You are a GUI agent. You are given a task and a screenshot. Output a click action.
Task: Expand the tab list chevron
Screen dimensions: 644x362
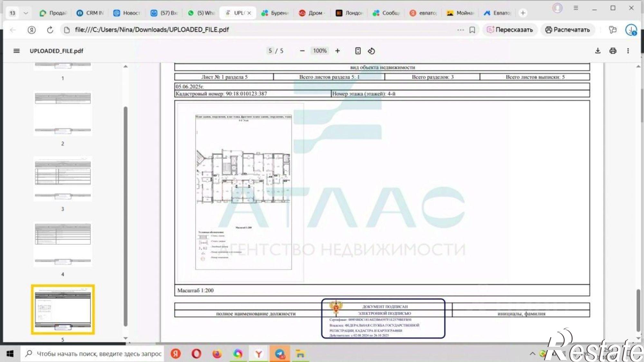click(26, 13)
